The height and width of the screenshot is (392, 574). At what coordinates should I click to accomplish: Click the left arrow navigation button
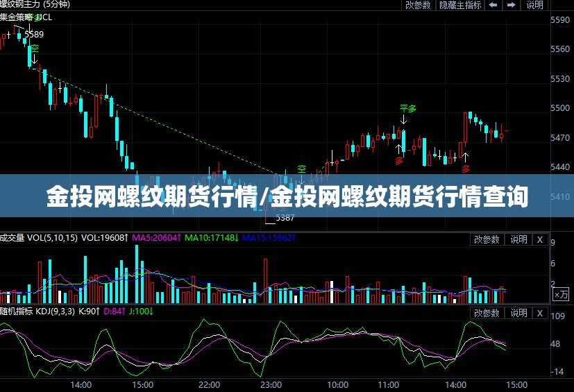pos(493,5)
